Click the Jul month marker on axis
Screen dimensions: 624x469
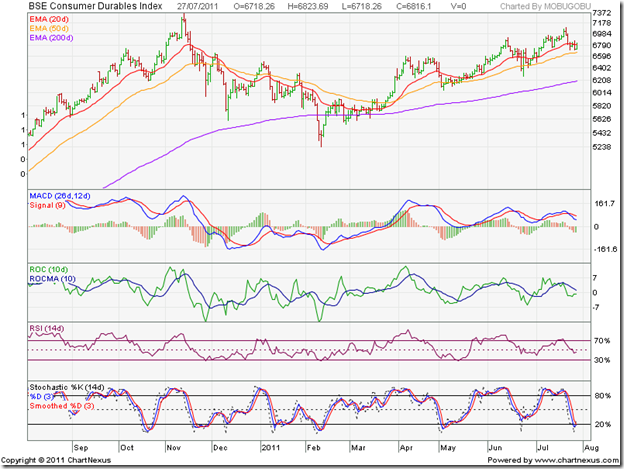(543, 448)
